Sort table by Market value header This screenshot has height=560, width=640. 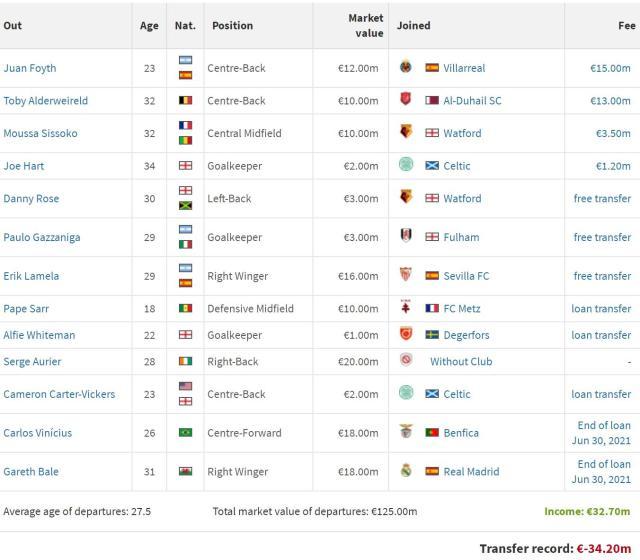(365, 25)
